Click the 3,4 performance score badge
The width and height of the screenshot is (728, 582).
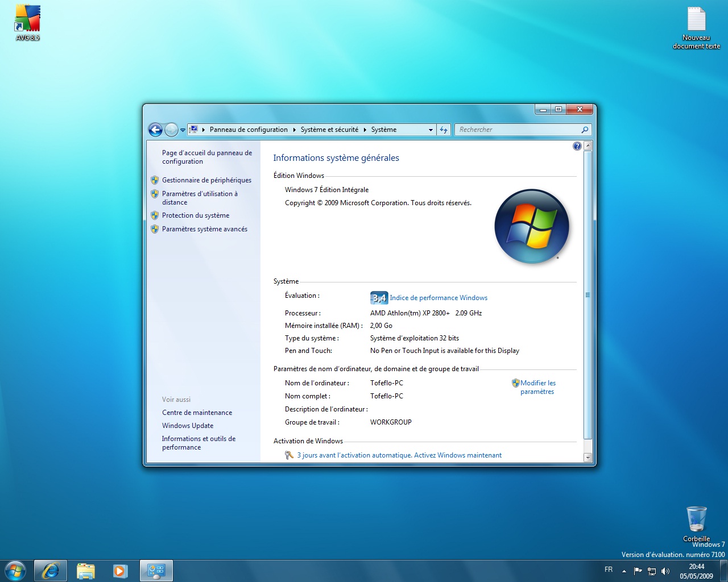[x=379, y=298]
